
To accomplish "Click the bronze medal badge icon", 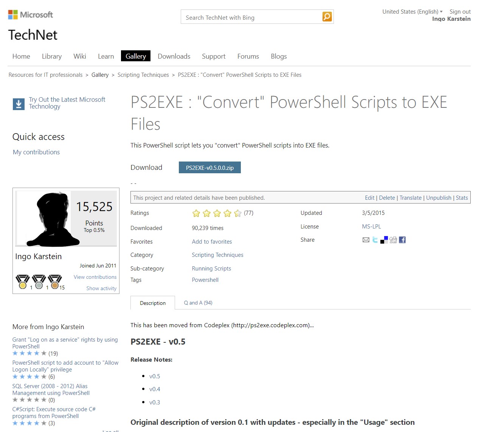I will click(x=55, y=282).
